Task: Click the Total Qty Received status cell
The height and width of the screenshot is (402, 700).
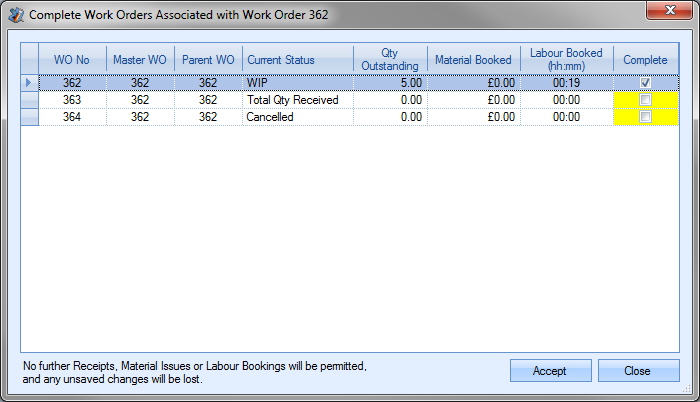Action: 298,100
